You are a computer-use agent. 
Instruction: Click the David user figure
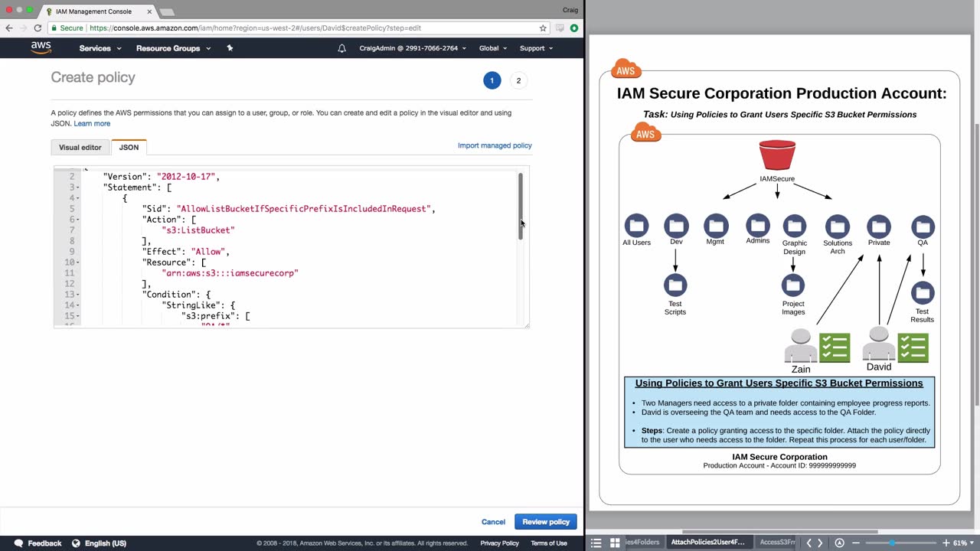pos(879,344)
